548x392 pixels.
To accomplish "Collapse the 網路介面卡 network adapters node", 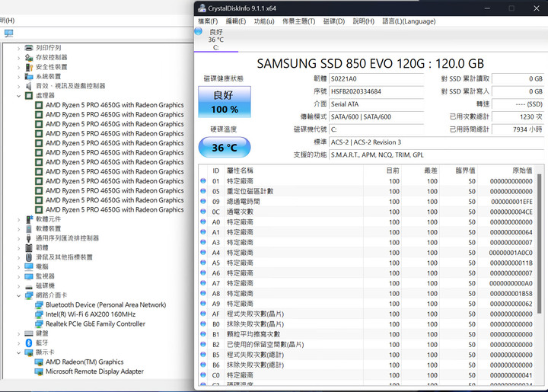I will click(x=19, y=295).
